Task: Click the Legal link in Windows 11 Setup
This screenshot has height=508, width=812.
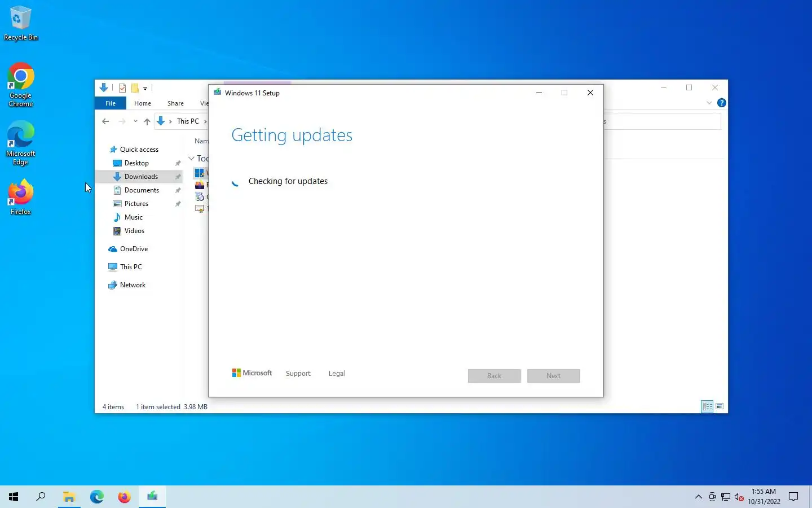Action: (x=337, y=374)
